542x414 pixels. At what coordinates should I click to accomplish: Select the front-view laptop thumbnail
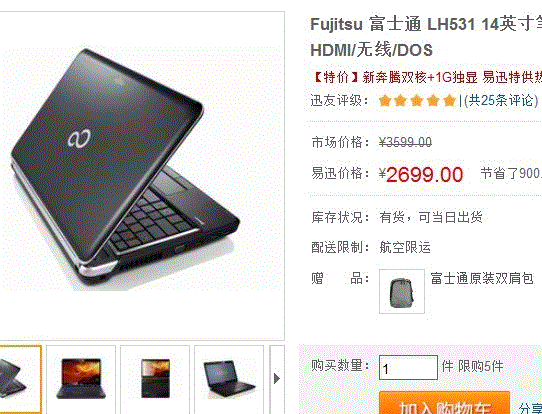tap(81, 379)
